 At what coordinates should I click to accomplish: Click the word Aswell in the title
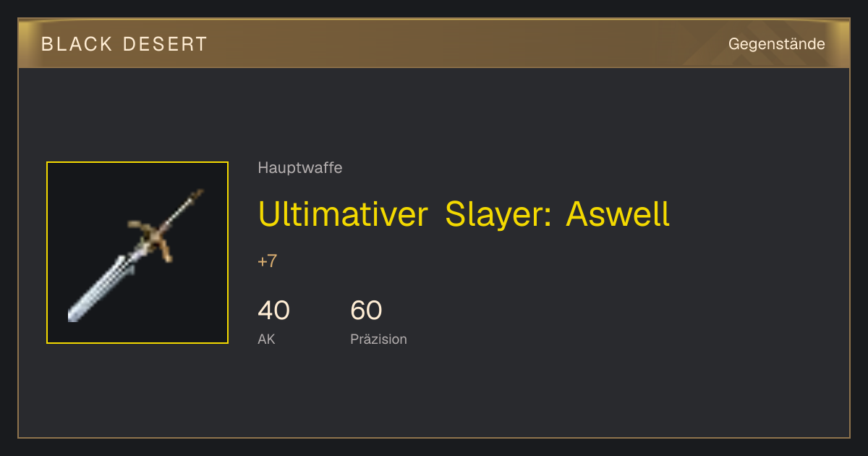click(618, 214)
